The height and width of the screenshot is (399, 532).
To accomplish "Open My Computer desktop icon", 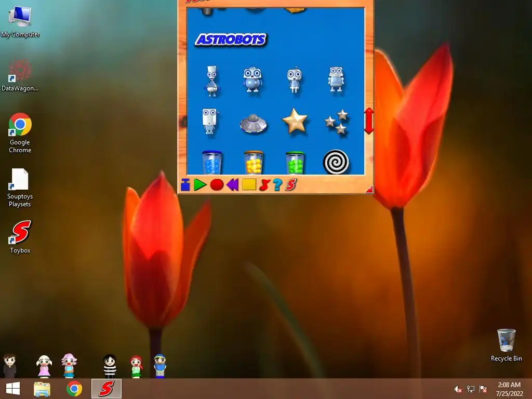I will 20,22.
